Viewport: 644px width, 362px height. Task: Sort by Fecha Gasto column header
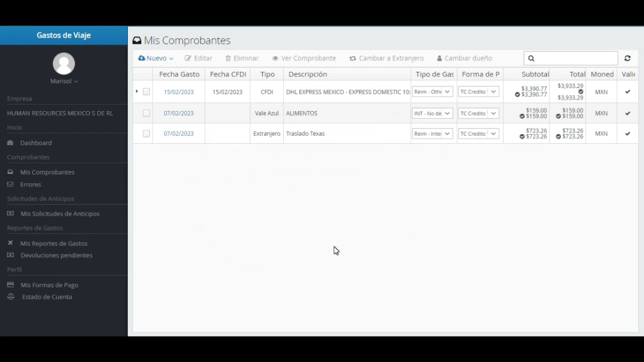(179, 74)
